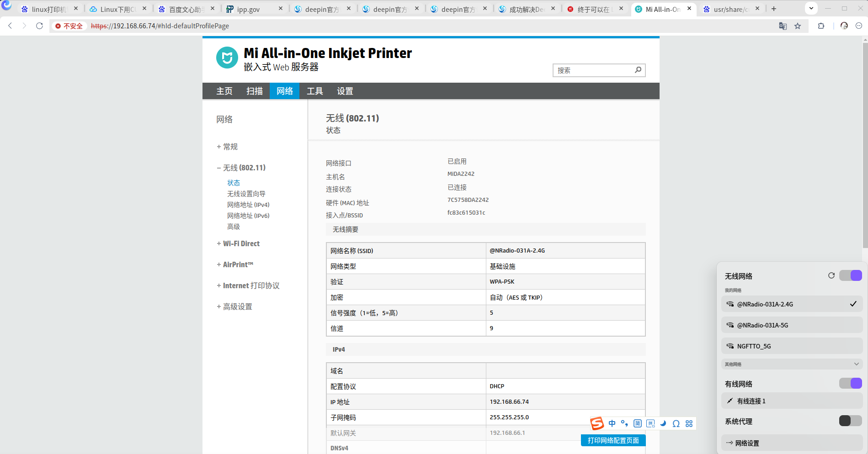Click the Mi logo in the page header
This screenshot has height=454, width=868.
[227, 58]
